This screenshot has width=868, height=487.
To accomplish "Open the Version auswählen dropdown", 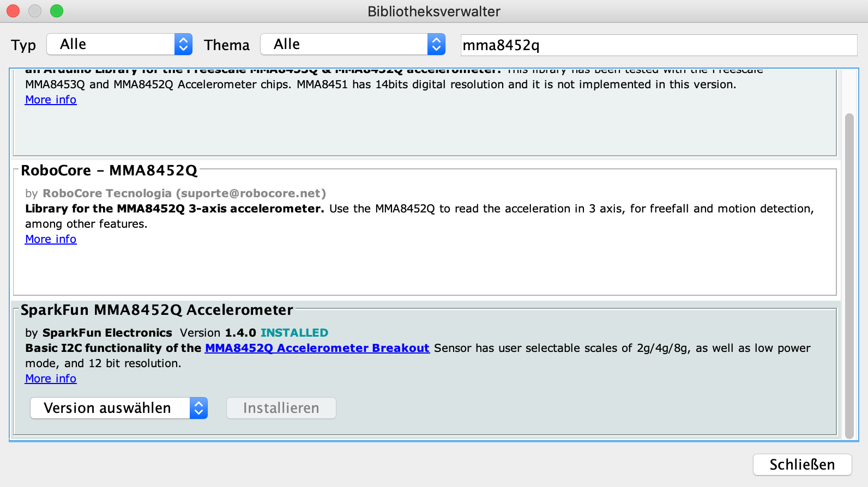I will click(x=119, y=408).
